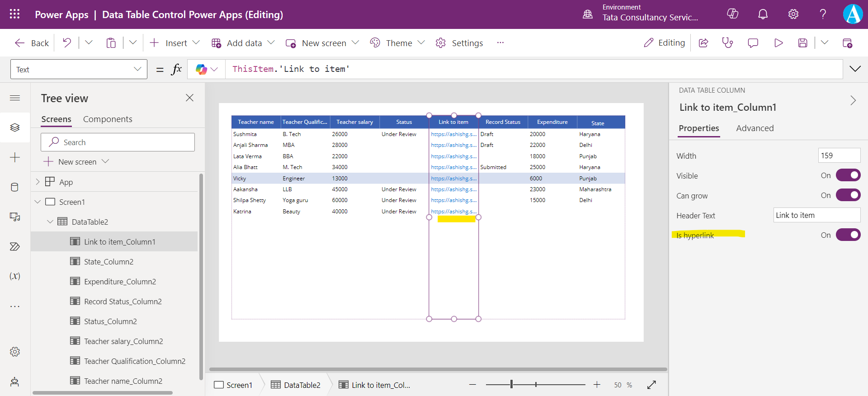
Task: Turn off the Is hyperlink toggle
Action: [x=848, y=235]
